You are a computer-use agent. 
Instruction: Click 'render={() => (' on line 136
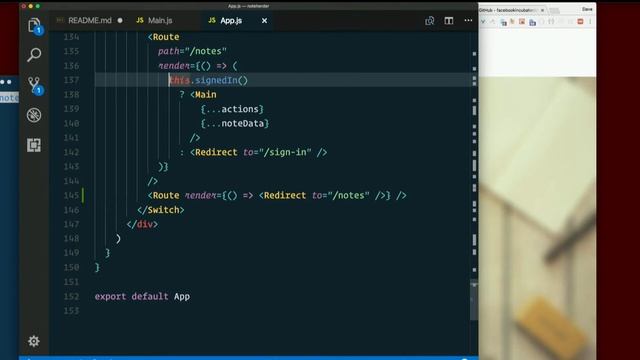(x=198, y=66)
